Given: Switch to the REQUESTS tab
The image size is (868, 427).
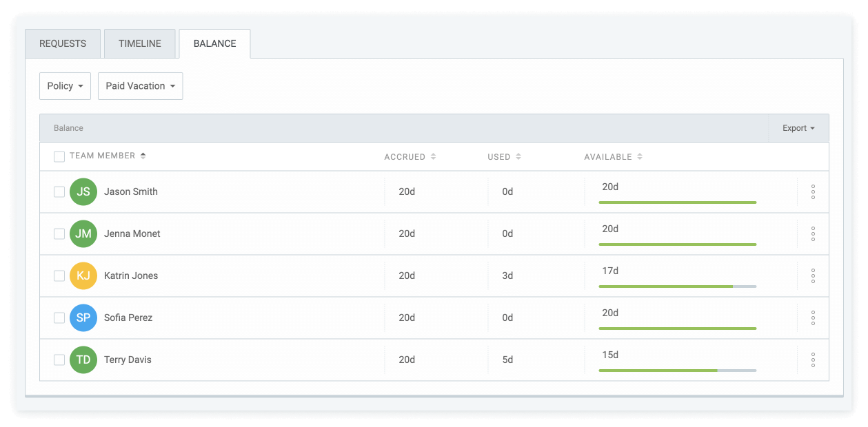Looking at the screenshot, I should [x=62, y=43].
